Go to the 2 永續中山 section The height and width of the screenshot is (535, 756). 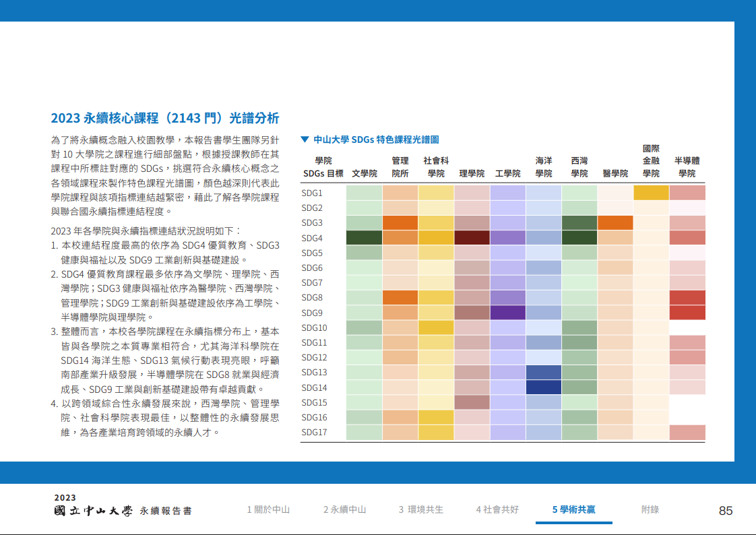click(344, 509)
